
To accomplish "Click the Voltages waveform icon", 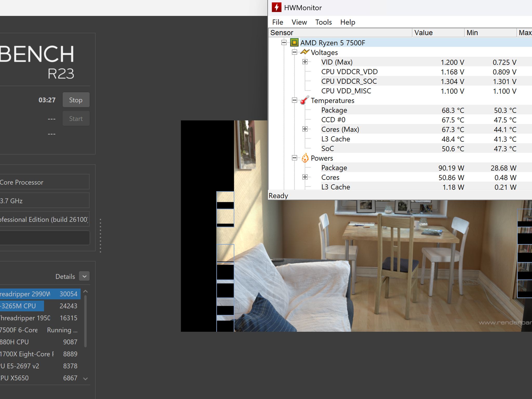I will (304, 52).
